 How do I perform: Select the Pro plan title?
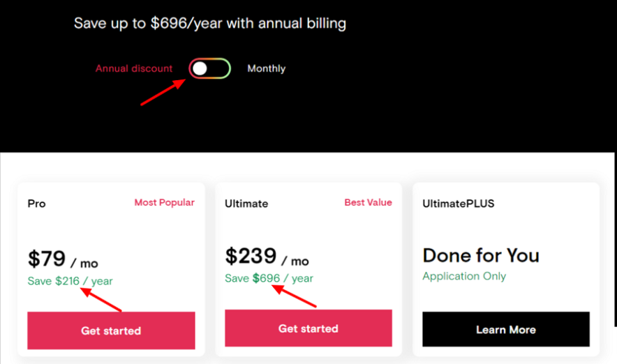tap(36, 204)
